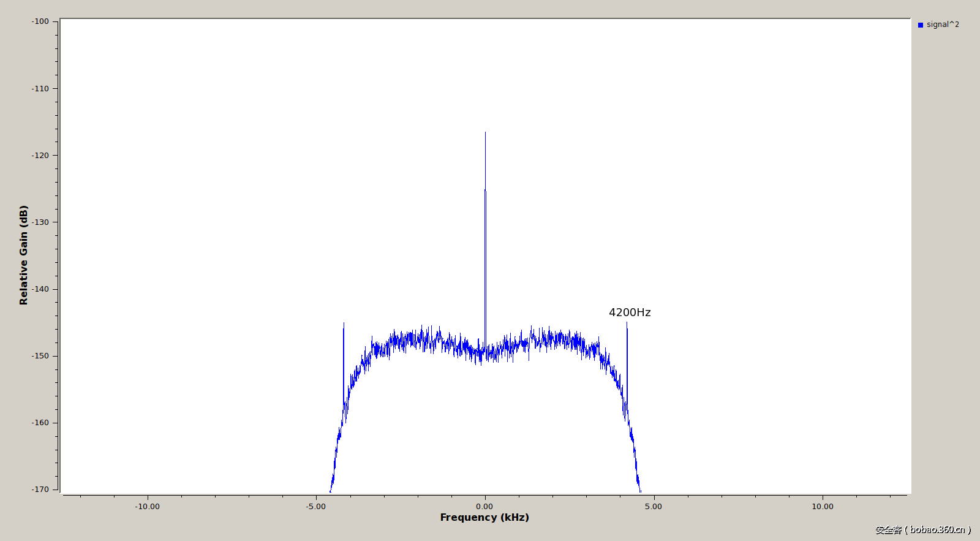Viewport: 980px width, 541px height.
Task: Click the -170 y-axis tick label
Action: tap(40, 490)
